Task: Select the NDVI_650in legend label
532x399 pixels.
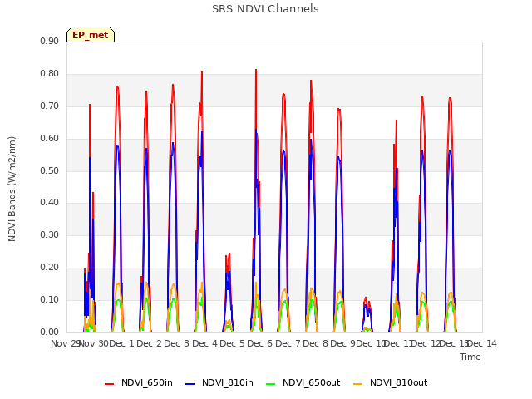Action: coord(147,382)
